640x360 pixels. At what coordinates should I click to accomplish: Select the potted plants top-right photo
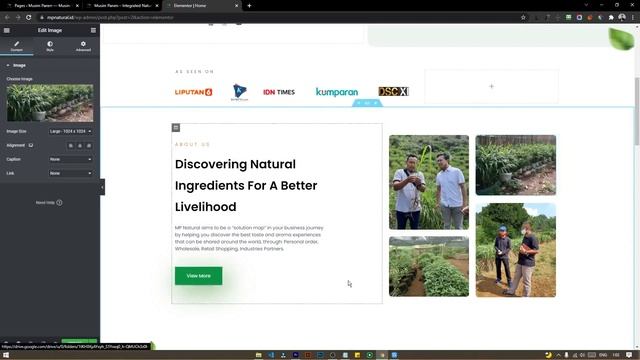click(516, 165)
